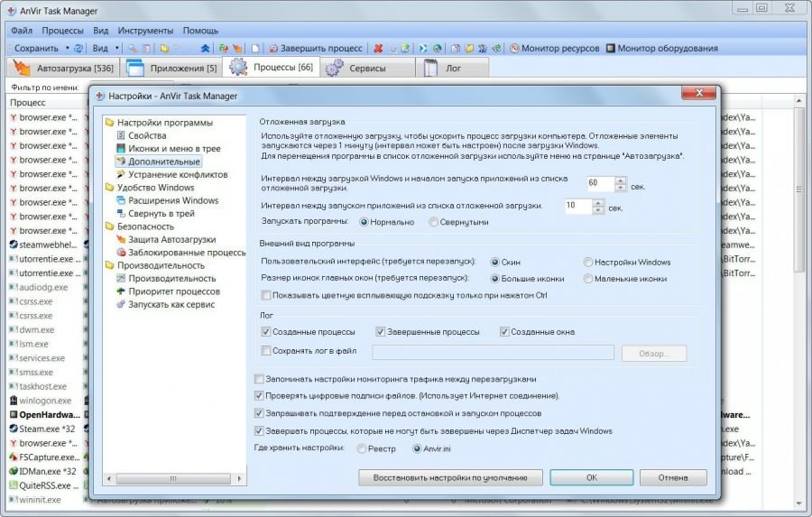812x517 pixels.
Task: Open the Свойства settings page icon
Action: [x=121, y=135]
